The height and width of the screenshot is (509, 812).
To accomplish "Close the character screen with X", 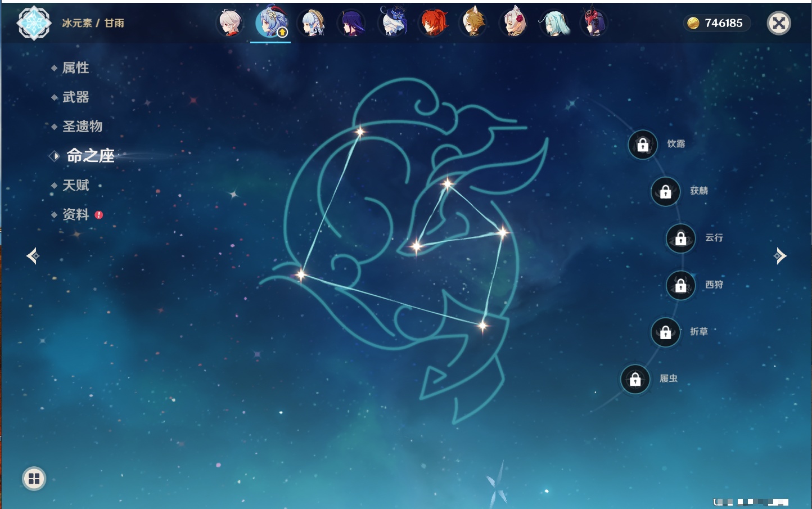I will [x=779, y=23].
